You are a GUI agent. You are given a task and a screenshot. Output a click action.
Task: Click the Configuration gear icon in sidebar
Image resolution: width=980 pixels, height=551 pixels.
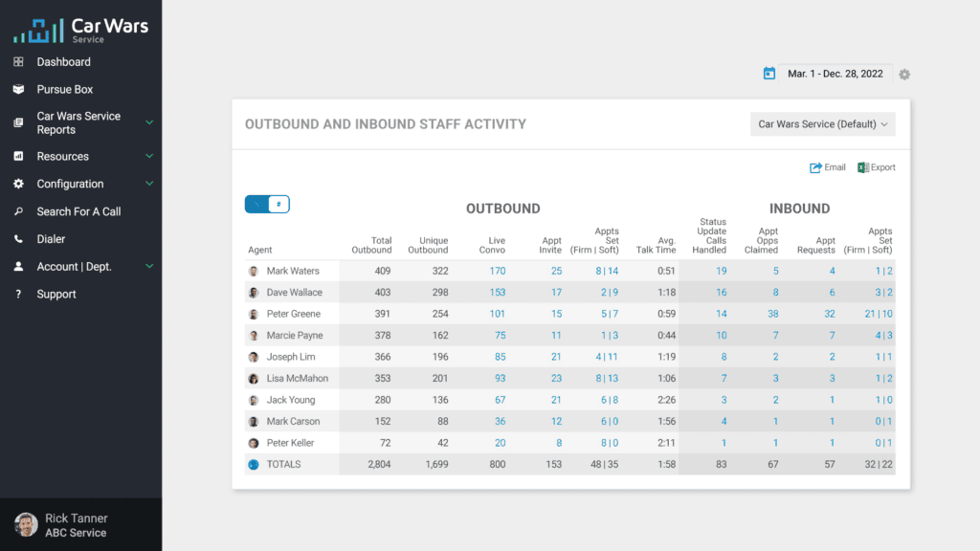(19, 184)
